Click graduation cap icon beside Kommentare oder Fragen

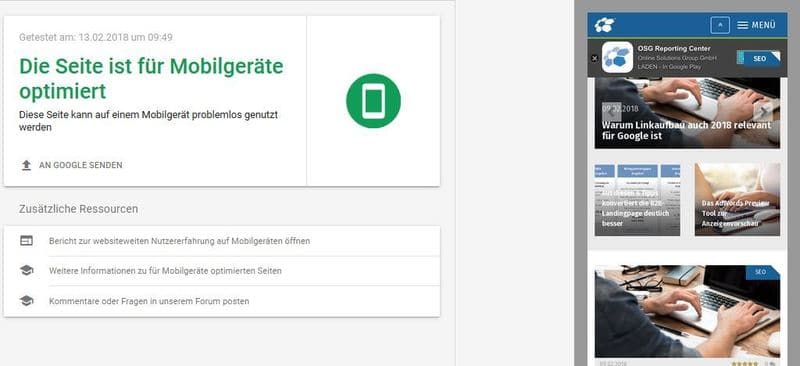click(27, 301)
